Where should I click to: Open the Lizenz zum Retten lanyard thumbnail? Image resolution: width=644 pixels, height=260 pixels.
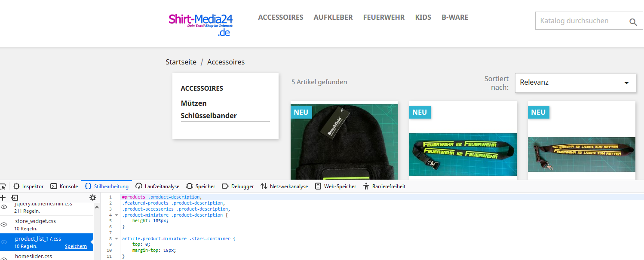click(x=582, y=154)
